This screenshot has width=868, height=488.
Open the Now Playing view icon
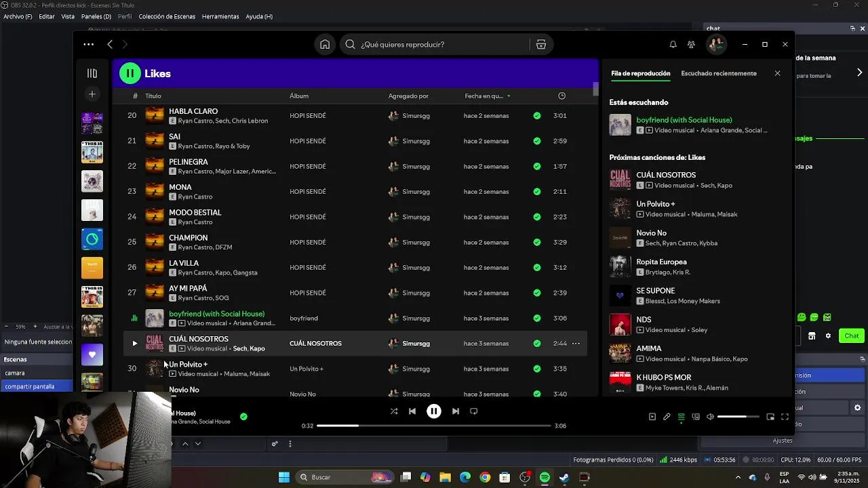(x=652, y=417)
